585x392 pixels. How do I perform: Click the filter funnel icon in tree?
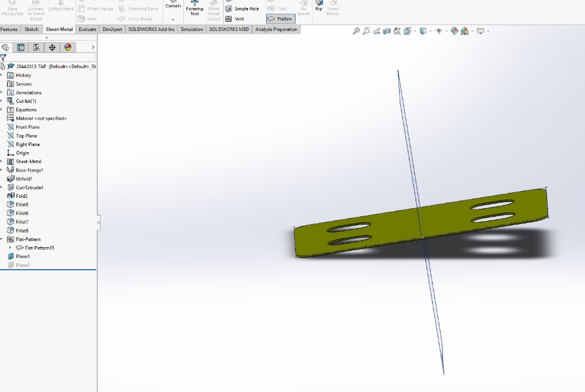point(3,58)
